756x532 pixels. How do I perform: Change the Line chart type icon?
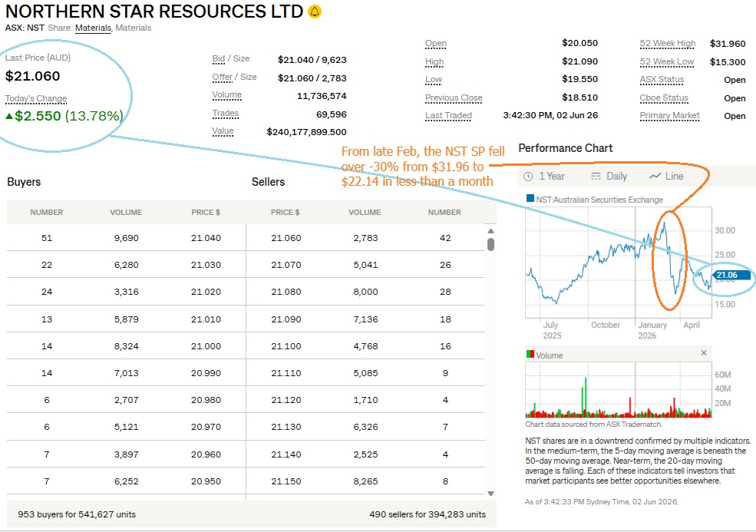655,176
